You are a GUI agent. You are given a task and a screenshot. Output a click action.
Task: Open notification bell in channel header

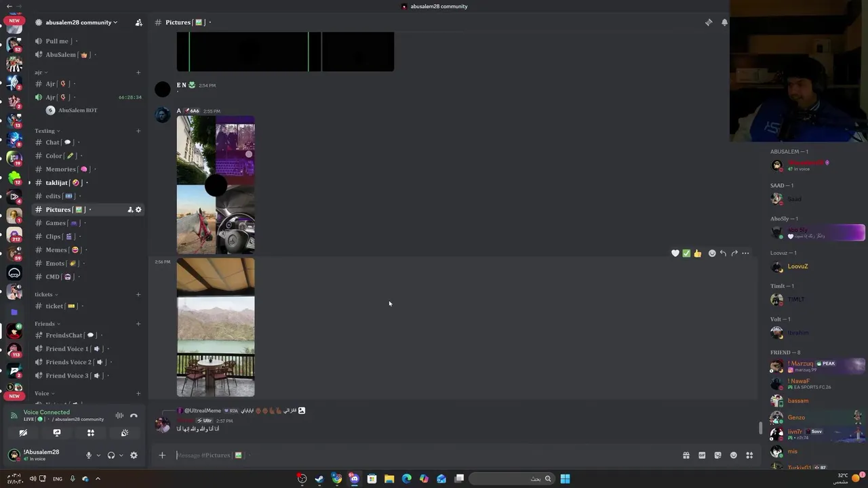click(724, 22)
